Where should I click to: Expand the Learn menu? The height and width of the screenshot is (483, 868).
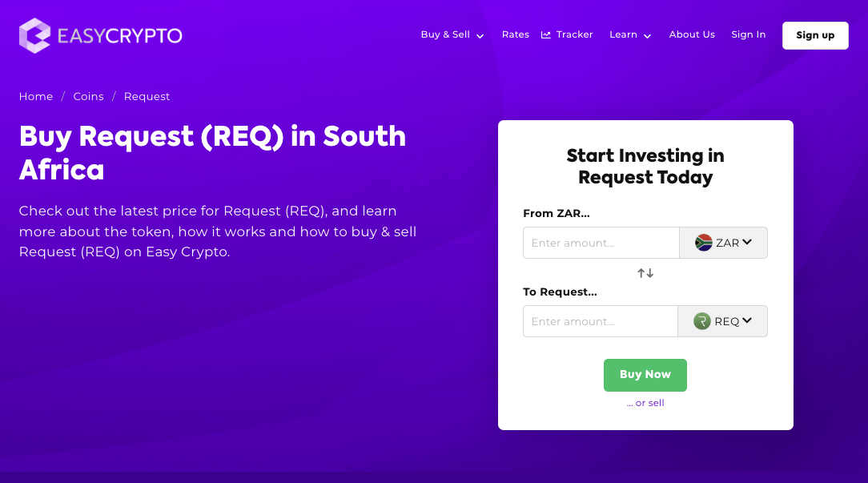tap(630, 35)
